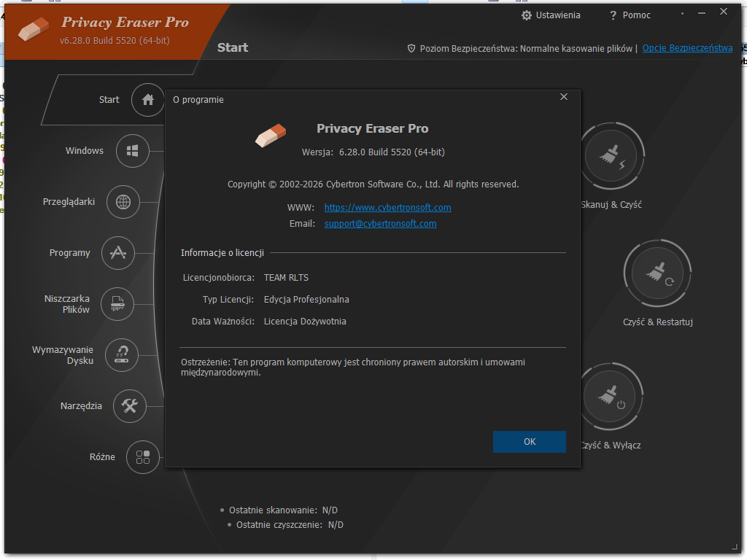Minimize the Privacy Eraser Pro window
The image size is (747, 560).
tap(702, 13)
